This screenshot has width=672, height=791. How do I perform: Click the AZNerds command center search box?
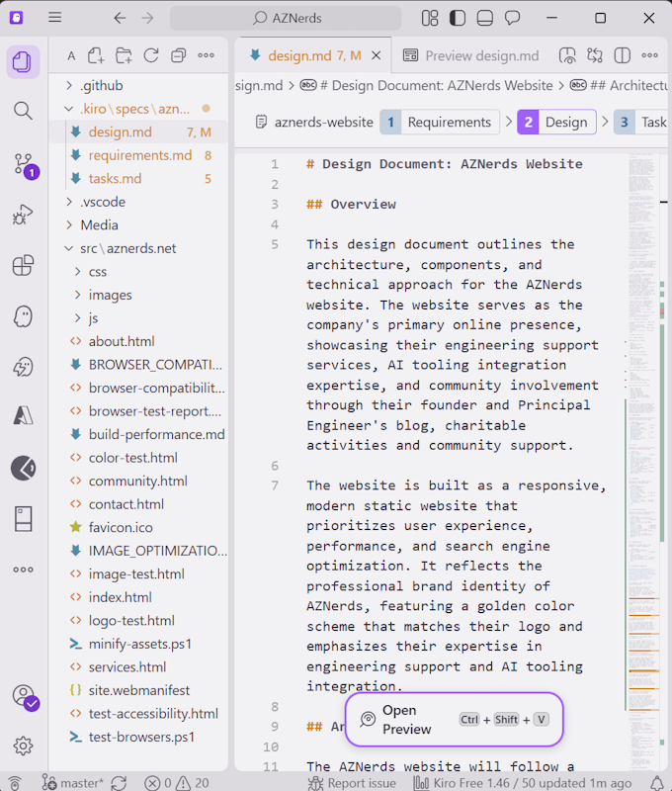pyautogui.click(x=286, y=18)
